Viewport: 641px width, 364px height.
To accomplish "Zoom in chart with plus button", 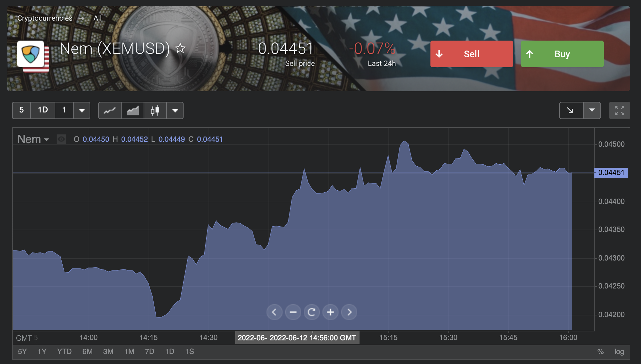I will pos(330,312).
